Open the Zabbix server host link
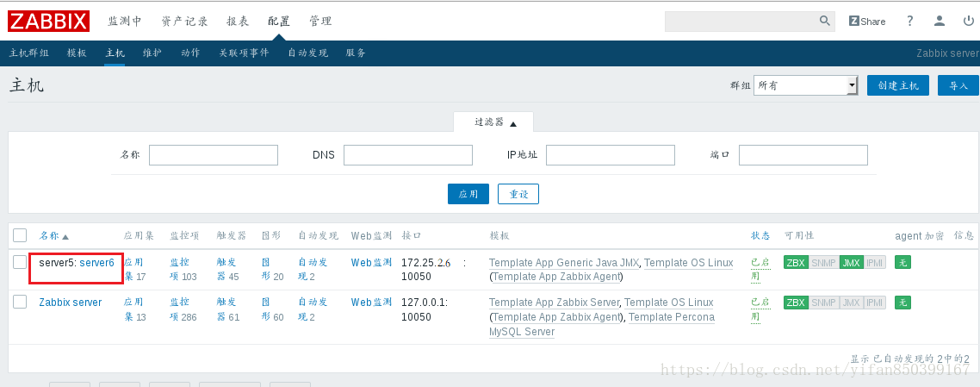 coord(70,302)
